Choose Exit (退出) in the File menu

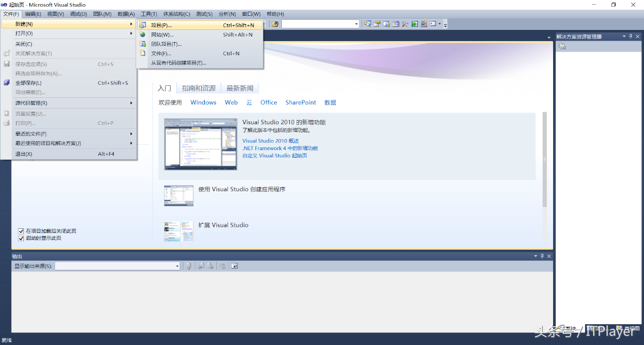pyautogui.click(x=69, y=154)
